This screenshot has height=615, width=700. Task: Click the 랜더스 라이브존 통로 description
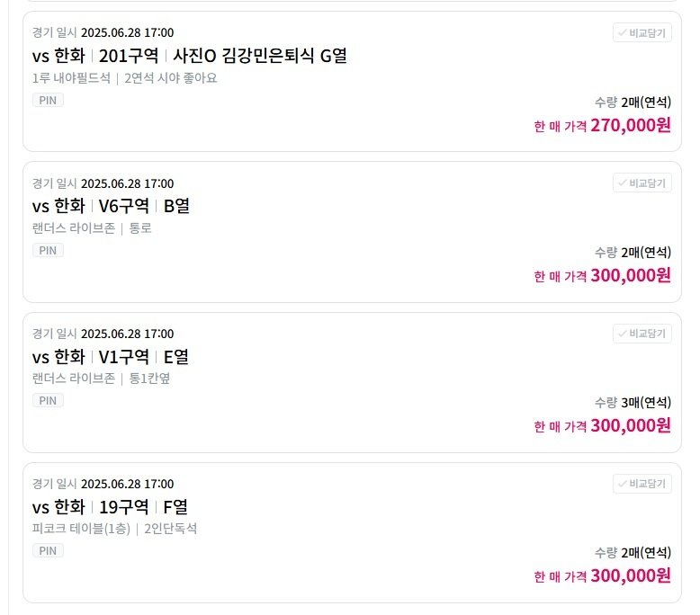92,228
